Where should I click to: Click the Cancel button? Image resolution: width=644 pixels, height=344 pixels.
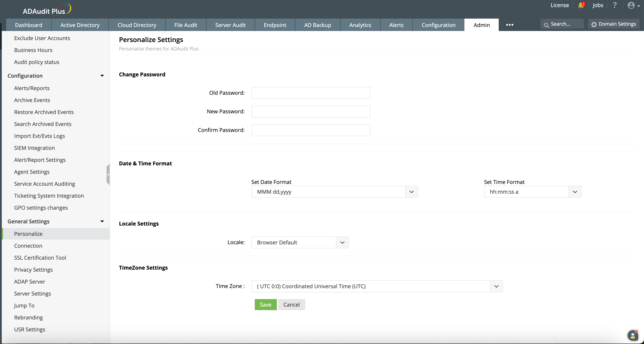291,304
